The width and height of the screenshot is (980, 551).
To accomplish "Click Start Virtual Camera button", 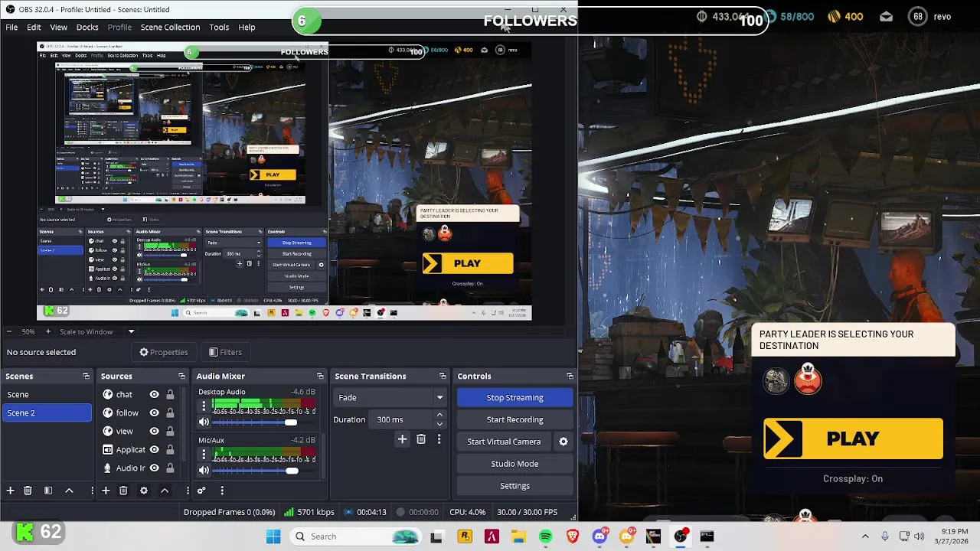I will 504,442.
